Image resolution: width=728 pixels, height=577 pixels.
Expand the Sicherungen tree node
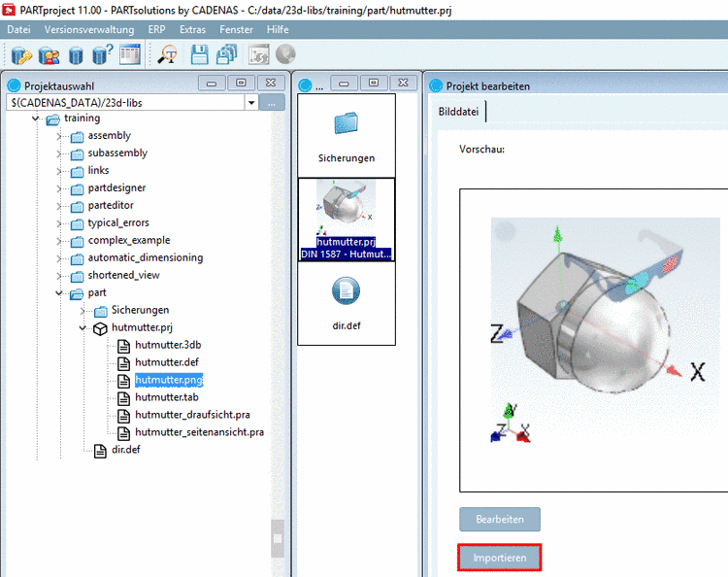(x=83, y=311)
